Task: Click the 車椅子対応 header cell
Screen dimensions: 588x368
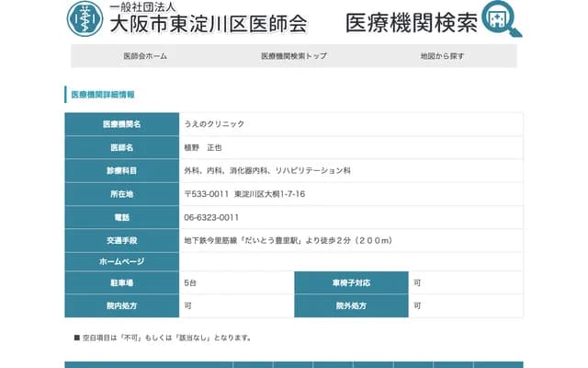Action: tap(351, 282)
